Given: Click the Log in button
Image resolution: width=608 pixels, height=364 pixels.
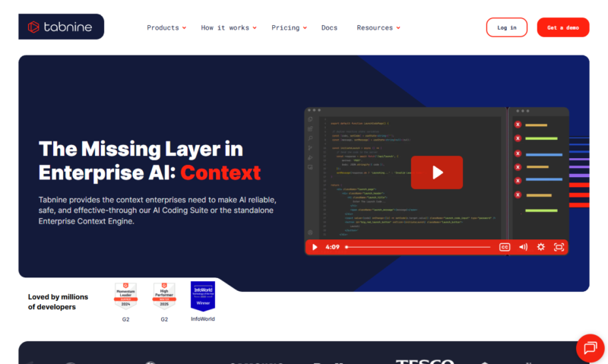Looking at the screenshot, I should (507, 27).
